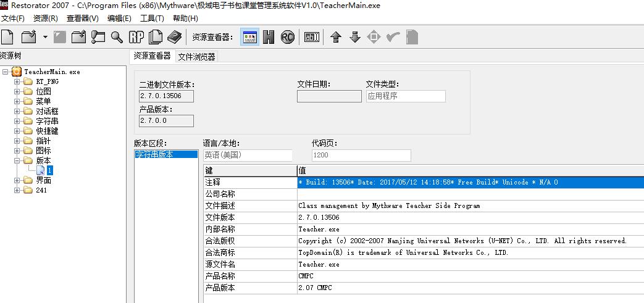Switch to Hex view mode (H icon)
This screenshot has height=303, width=644.
pyautogui.click(x=269, y=37)
